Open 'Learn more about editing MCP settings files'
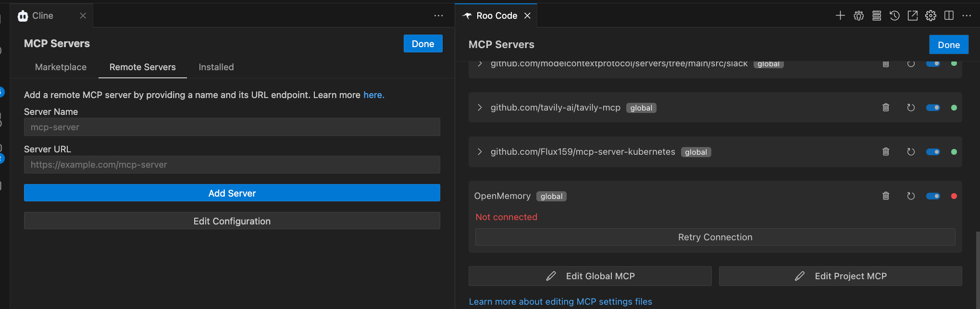This screenshot has width=980, height=309. point(560,301)
